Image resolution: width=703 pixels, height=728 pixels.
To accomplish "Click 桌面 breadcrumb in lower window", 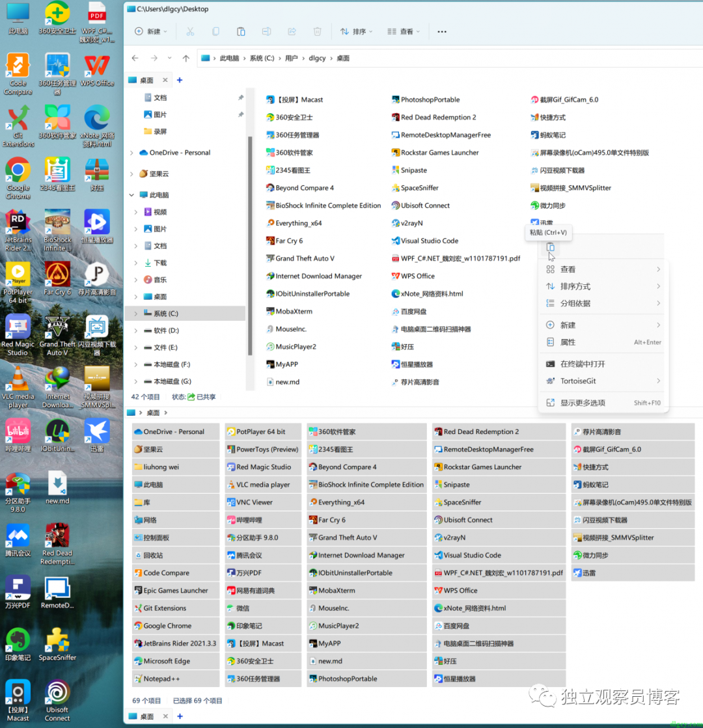I will point(153,412).
